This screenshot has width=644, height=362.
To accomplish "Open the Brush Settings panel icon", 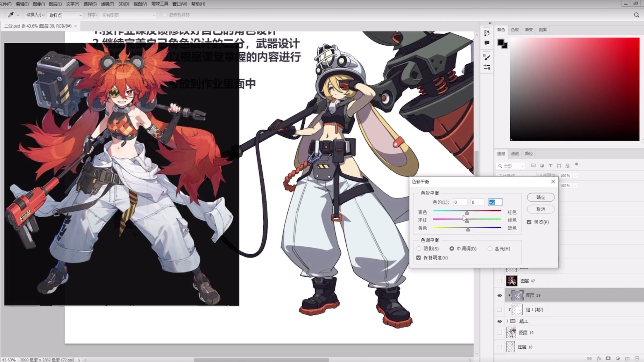I will 487,67.
